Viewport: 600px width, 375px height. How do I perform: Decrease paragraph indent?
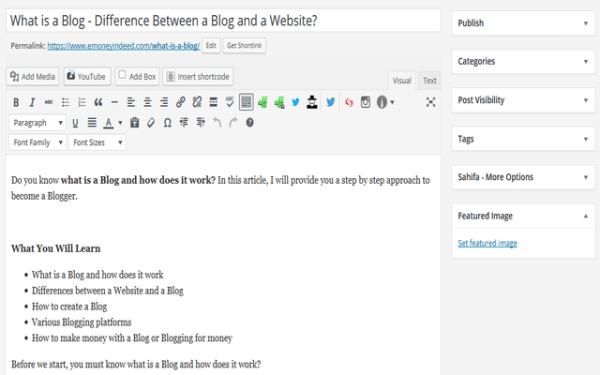tap(184, 123)
